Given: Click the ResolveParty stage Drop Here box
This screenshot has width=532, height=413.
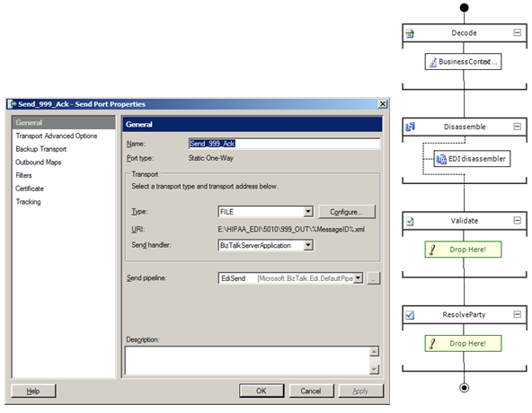Looking at the screenshot, I should (x=463, y=344).
